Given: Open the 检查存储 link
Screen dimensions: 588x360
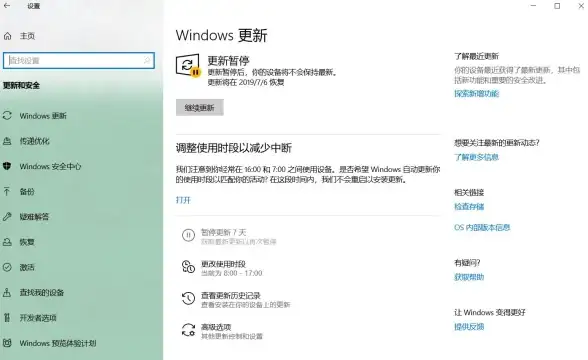Looking at the screenshot, I should (469, 207).
